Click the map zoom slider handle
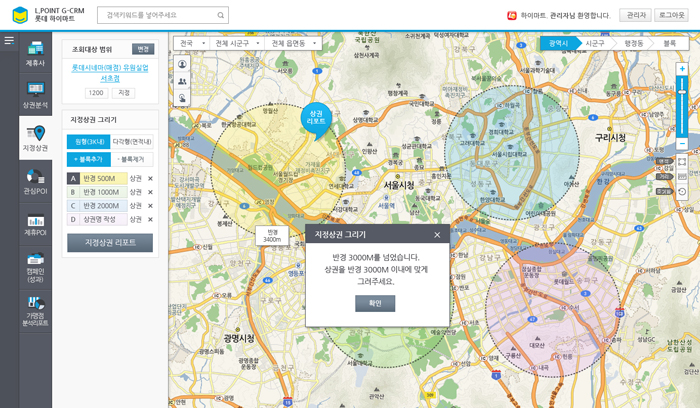Screen dimensions: 700x408 [682, 92]
